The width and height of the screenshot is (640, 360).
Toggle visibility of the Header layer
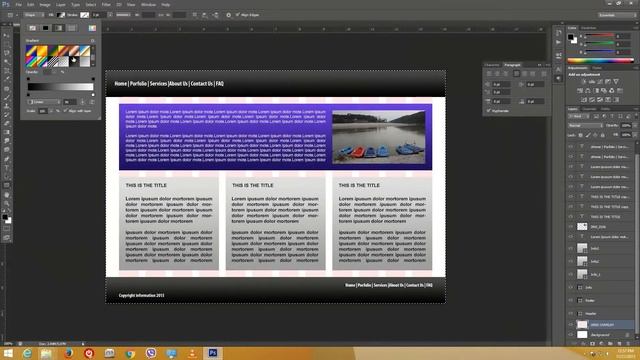pos(571,313)
